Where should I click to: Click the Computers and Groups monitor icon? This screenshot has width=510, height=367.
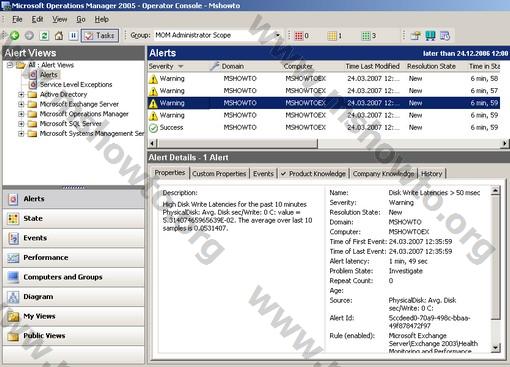click(x=13, y=277)
